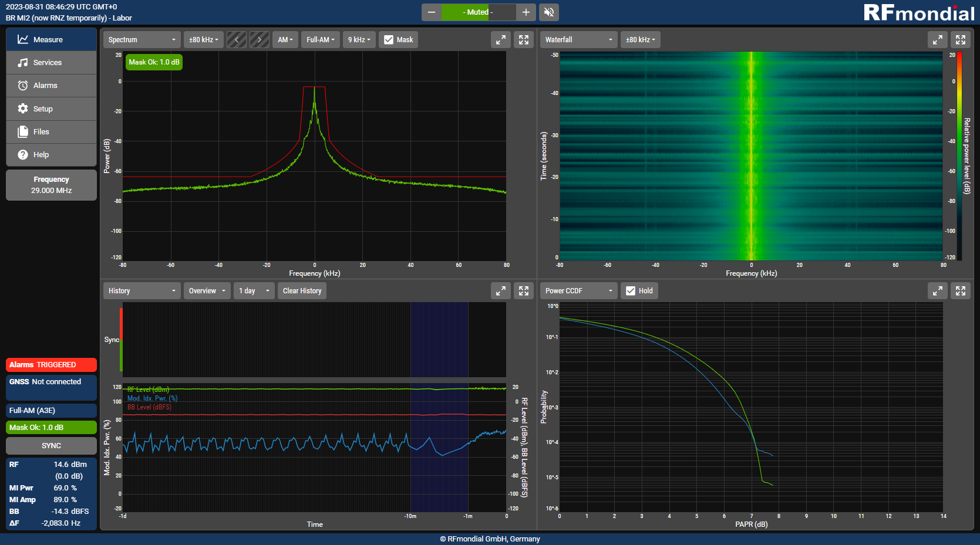This screenshot has width=980, height=545.
Task: Click the Clear History button
Action: click(302, 291)
